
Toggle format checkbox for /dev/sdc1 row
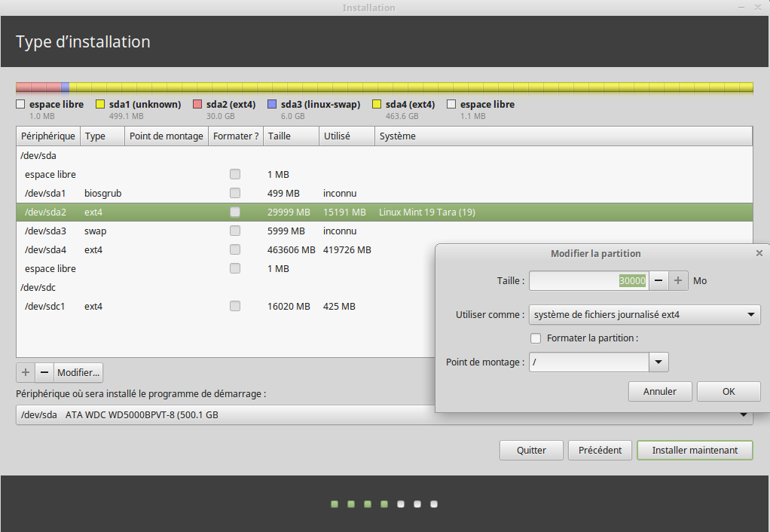pos(235,307)
